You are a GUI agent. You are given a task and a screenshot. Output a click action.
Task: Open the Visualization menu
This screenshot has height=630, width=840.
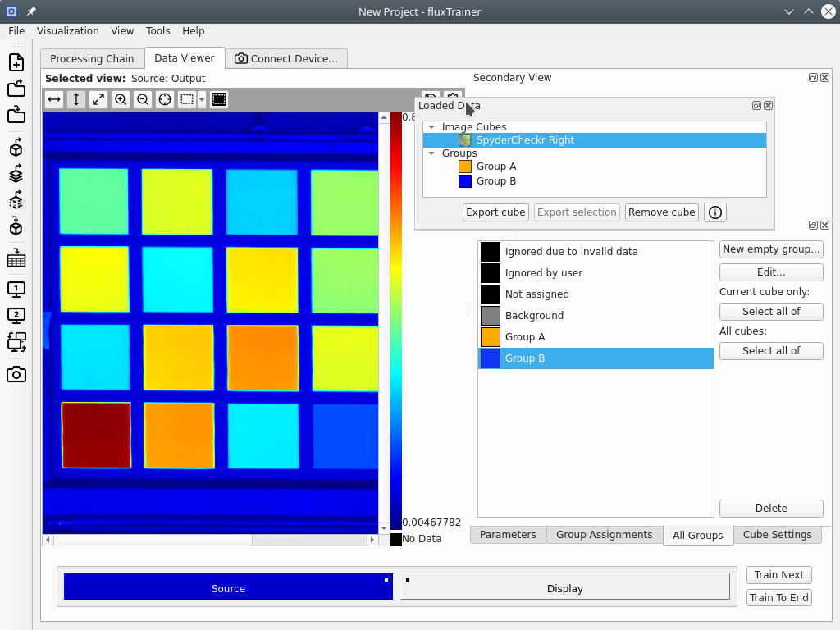[x=67, y=31]
